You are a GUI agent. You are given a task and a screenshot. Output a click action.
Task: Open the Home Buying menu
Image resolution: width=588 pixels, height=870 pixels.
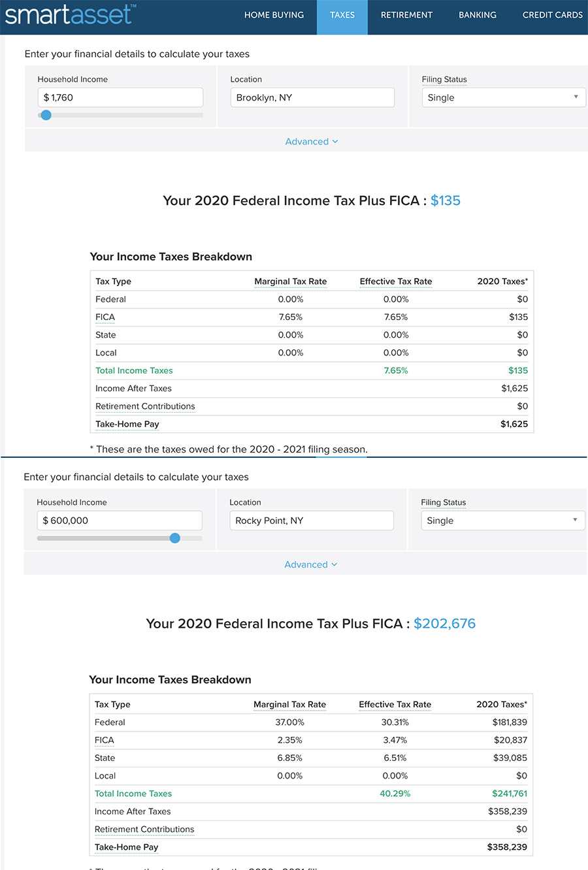[274, 15]
